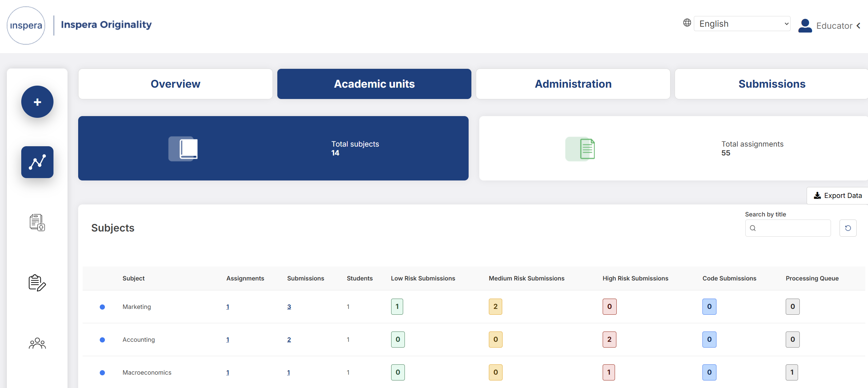Expand the Educator menu chevron
Viewport: 868px width, 388px height.
tap(858, 26)
